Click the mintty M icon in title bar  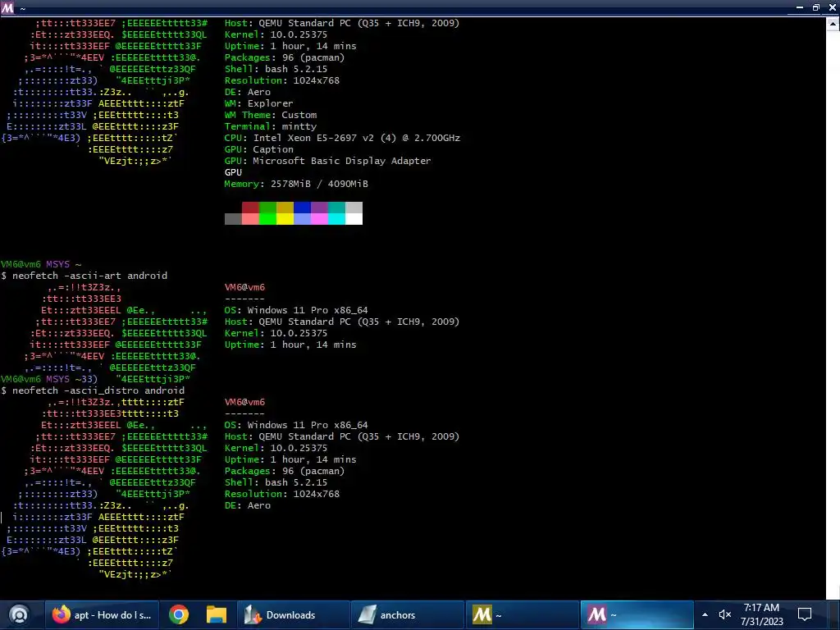(x=8, y=7)
